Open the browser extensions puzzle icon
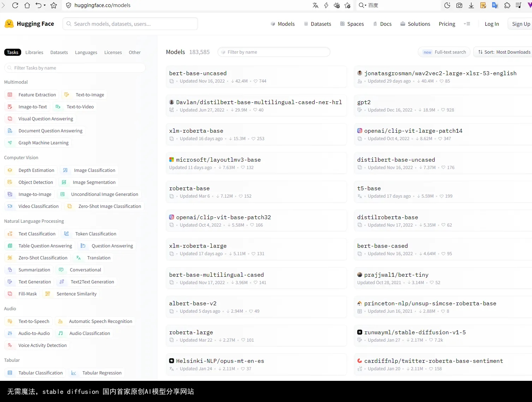This screenshot has height=402, width=532. point(507,5)
